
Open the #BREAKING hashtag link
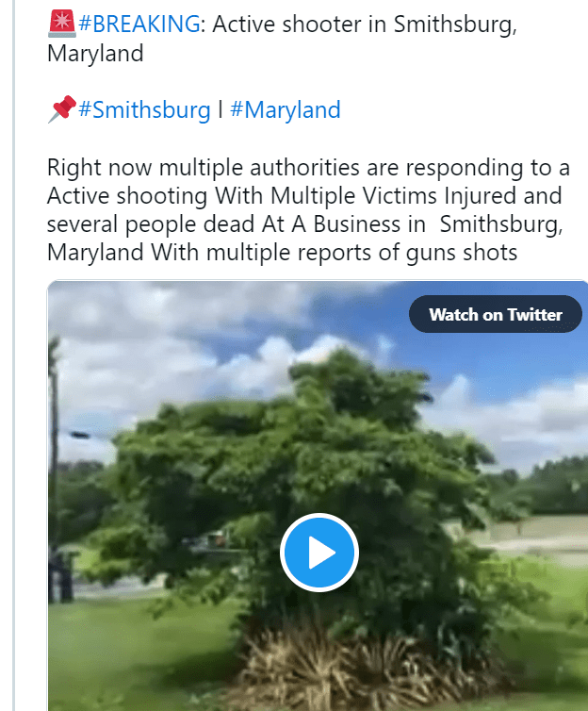139,25
